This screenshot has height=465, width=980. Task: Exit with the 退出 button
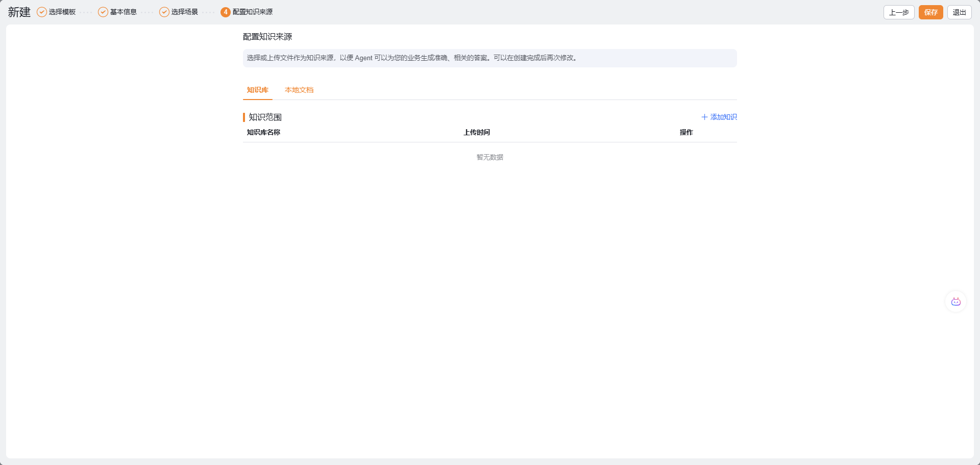(x=959, y=12)
